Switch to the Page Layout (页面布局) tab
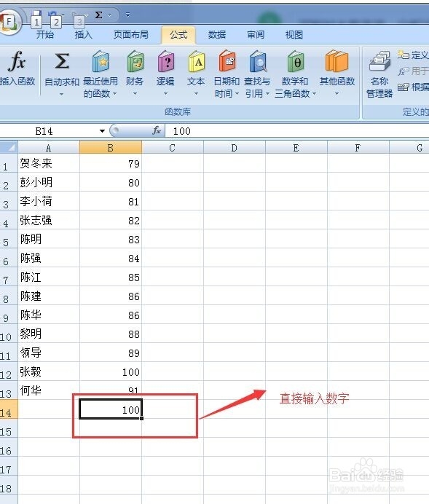Image resolution: width=429 pixels, height=504 pixels. [131, 34]
